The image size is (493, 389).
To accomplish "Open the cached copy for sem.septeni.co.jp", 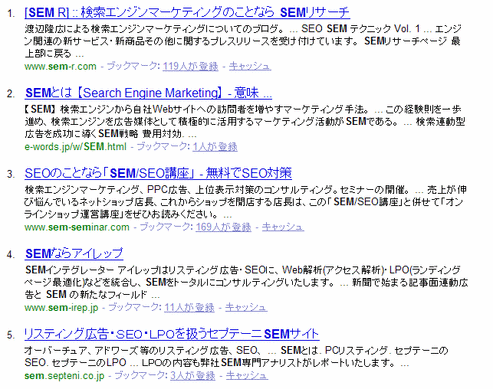I will (x=247, y=376).
